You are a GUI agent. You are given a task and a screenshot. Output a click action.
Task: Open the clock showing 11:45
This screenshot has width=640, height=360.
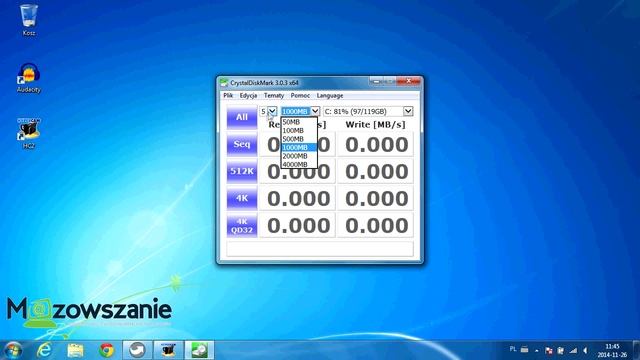(x=612, y=351)
